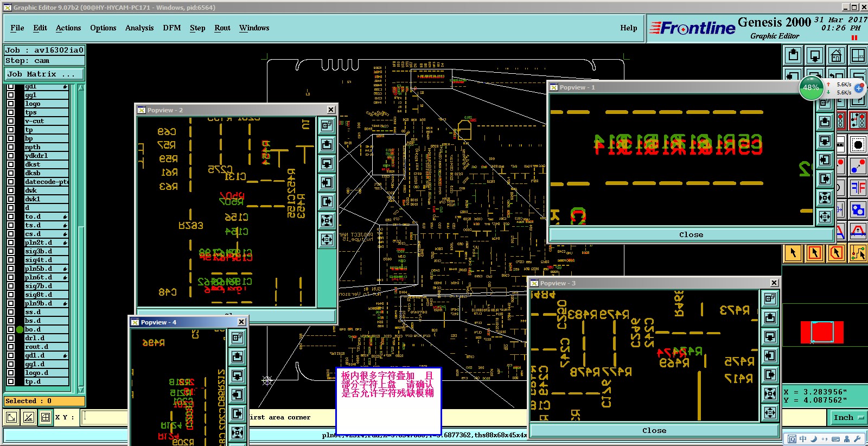Click the red layer color preview swatch
Screen dimensions: 868x446
[822, 333]
